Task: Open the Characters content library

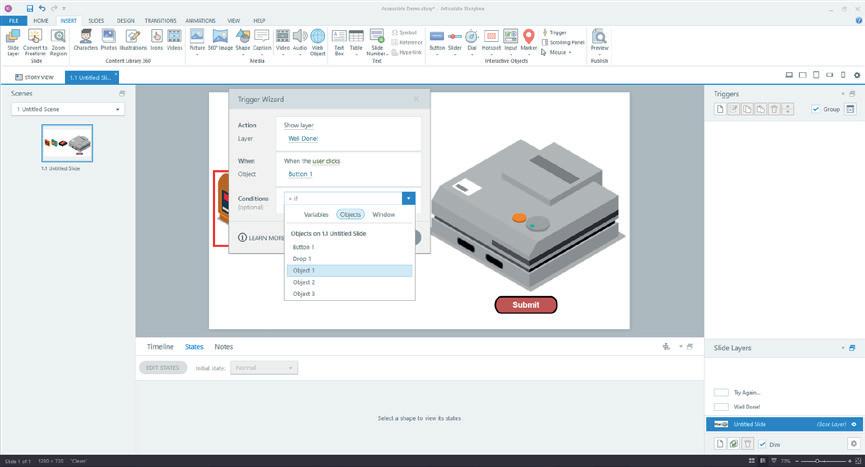Action: pos(86,40)
